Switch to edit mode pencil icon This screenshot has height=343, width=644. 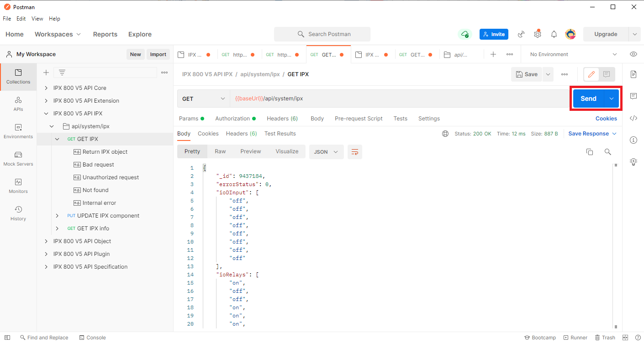(x=591, y=74)
